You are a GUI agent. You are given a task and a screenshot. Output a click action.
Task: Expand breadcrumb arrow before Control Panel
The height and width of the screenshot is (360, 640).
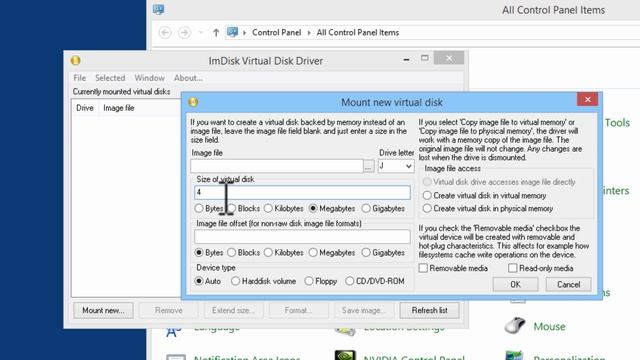[244, 33]
